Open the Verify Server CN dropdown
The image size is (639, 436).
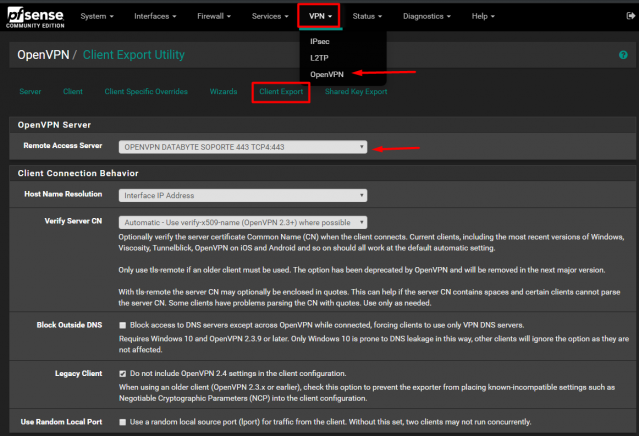[x=243, y=222]
